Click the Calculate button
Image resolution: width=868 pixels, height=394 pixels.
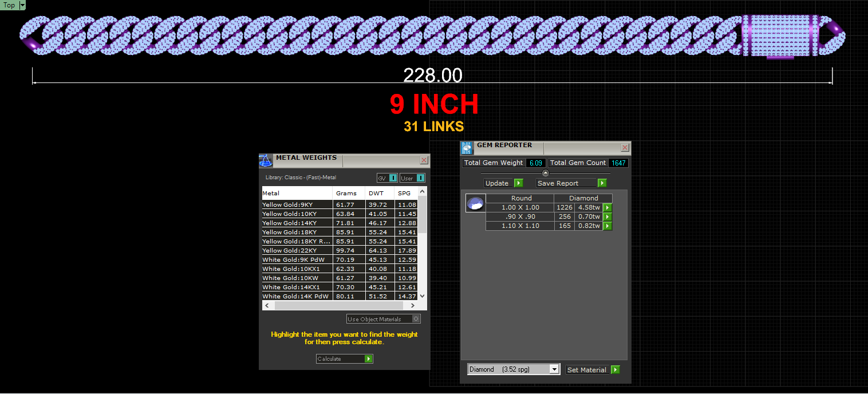click(345, 358)
